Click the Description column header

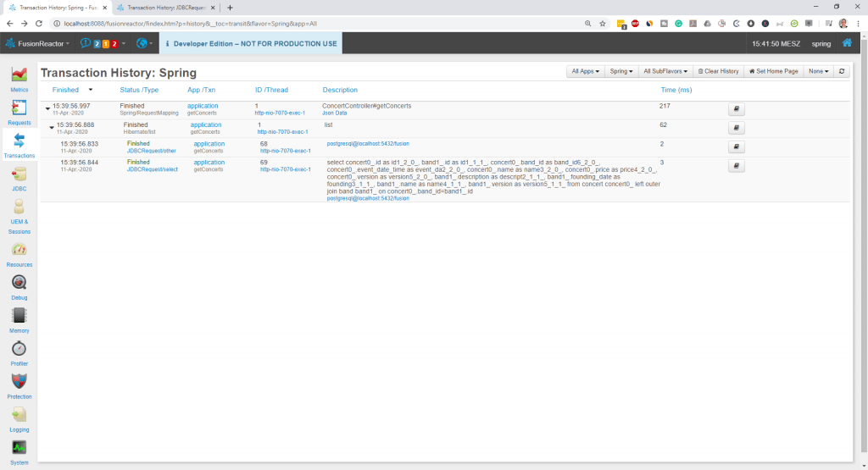coord(340,90)
